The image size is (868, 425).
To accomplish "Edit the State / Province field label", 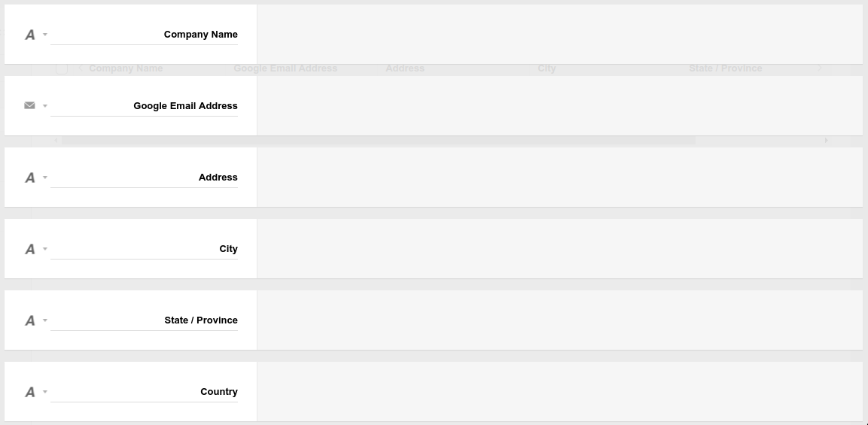I will [x=144, y=320].
